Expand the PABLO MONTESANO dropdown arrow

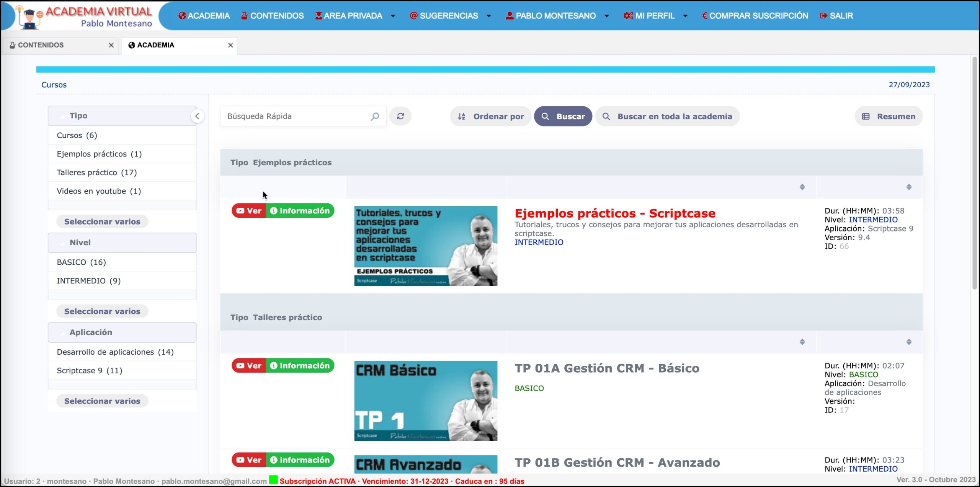pyautogui.click(x=607, y=16)
